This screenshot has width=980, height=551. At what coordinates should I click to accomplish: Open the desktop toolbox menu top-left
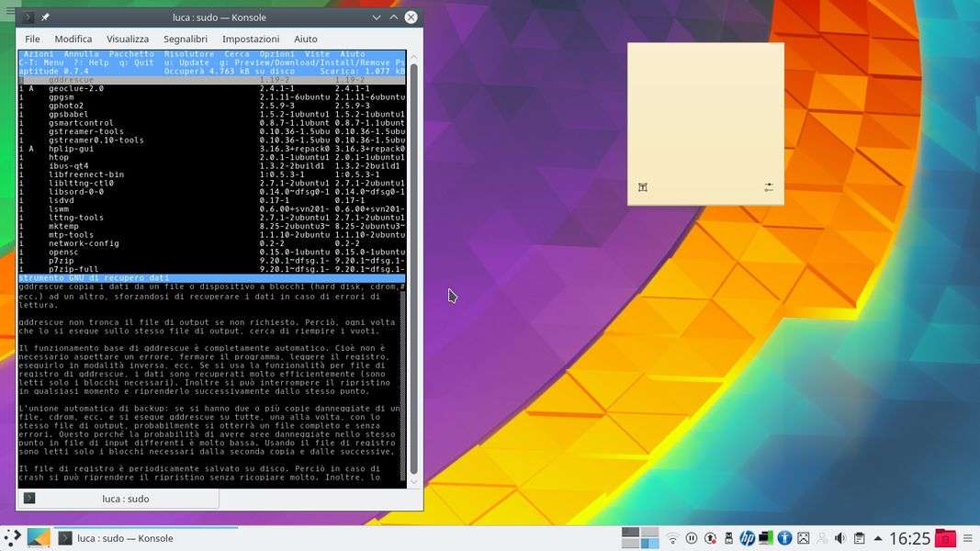pos(9,9)
